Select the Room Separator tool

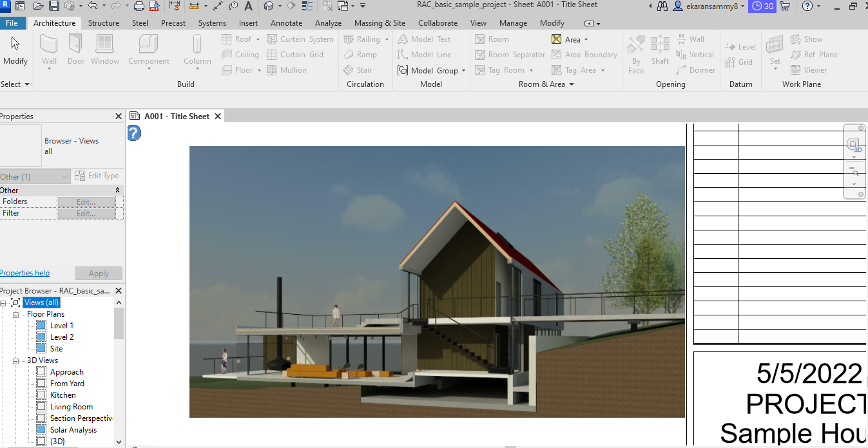[510, 55]
